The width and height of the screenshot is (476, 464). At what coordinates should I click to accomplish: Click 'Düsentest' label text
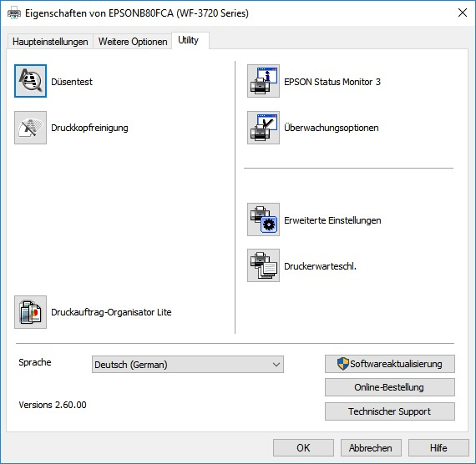pos(72,82)
